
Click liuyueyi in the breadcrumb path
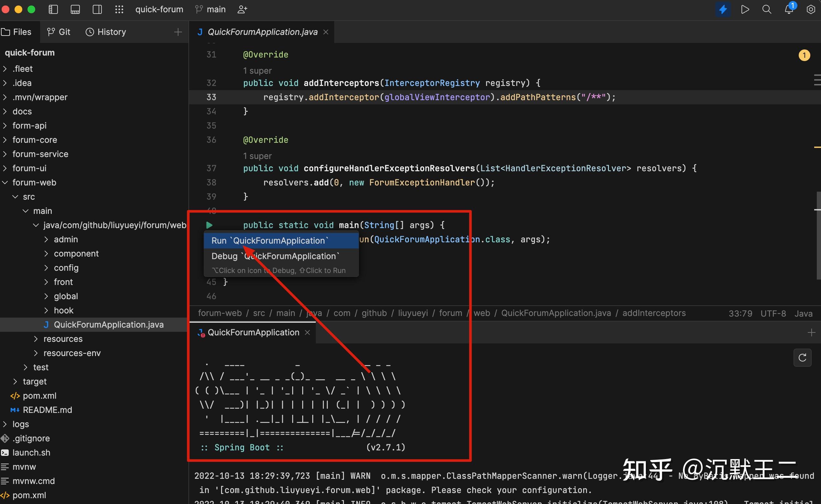(x=413, y=313)
